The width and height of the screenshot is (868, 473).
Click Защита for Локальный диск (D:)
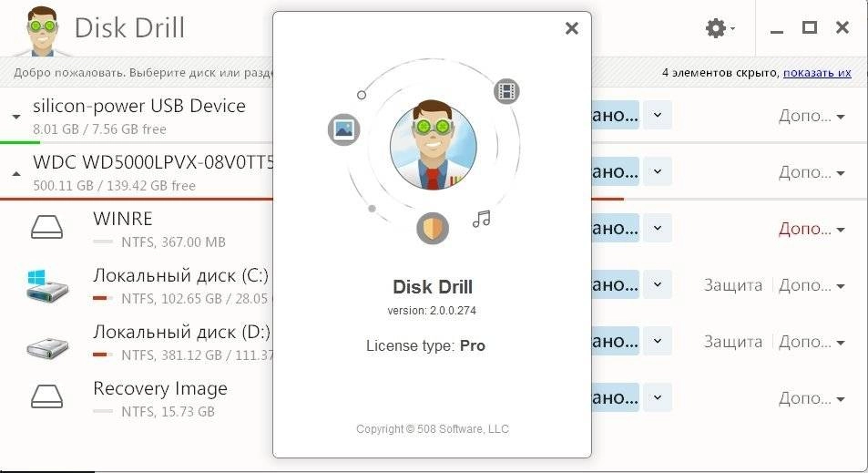[733, 342]
